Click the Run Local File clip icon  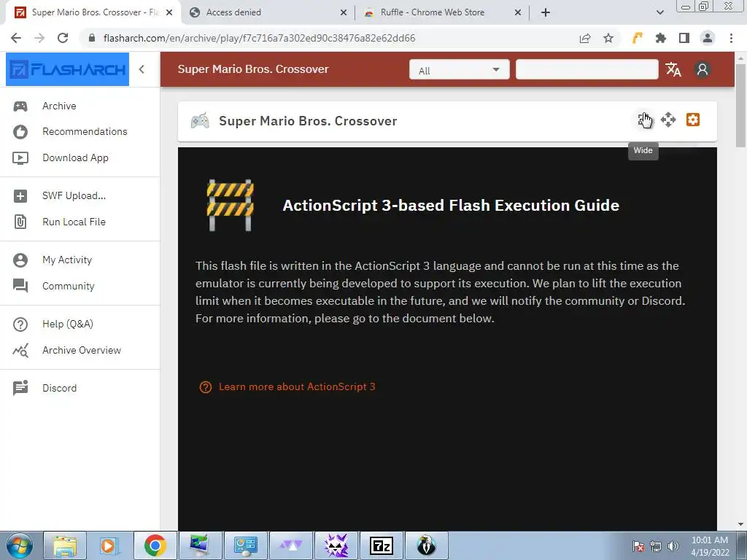pos(20,222)
